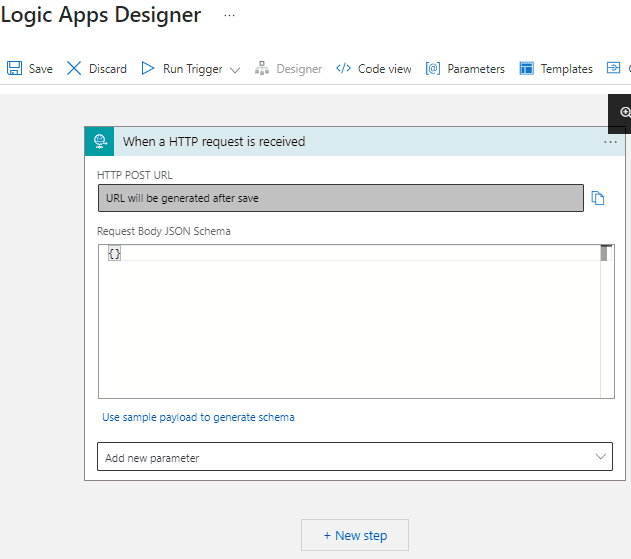The width and height of the screenshot is (631, 559).
Task: Click the Designer hierarchy icon
Action: click(x=262, y=68)
